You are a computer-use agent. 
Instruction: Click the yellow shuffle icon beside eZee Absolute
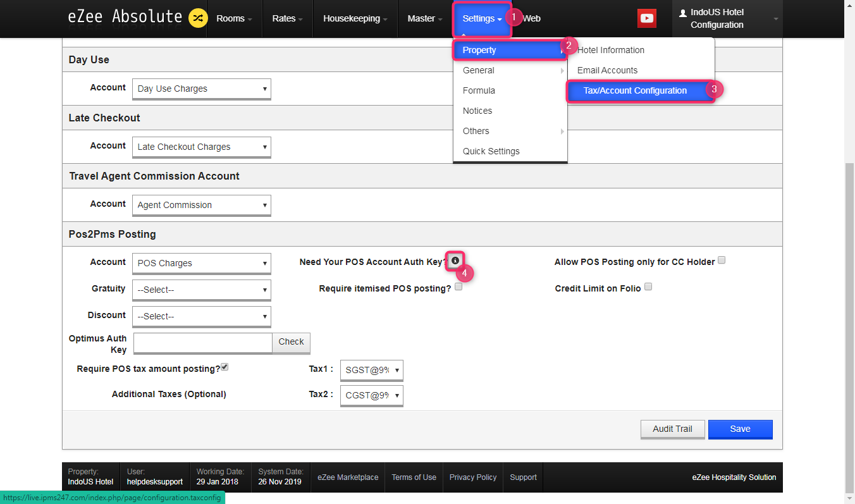pyautogui.click(x=198, y=18)
